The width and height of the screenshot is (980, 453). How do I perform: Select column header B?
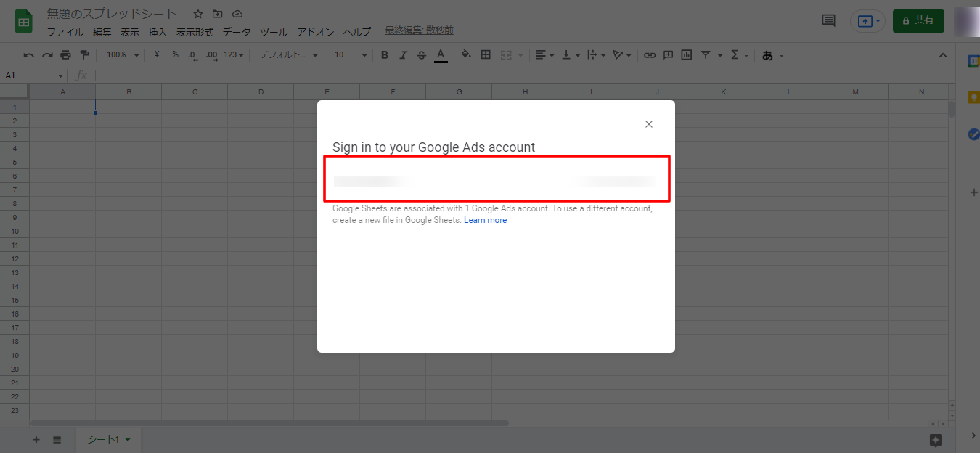tap(128, 91)
